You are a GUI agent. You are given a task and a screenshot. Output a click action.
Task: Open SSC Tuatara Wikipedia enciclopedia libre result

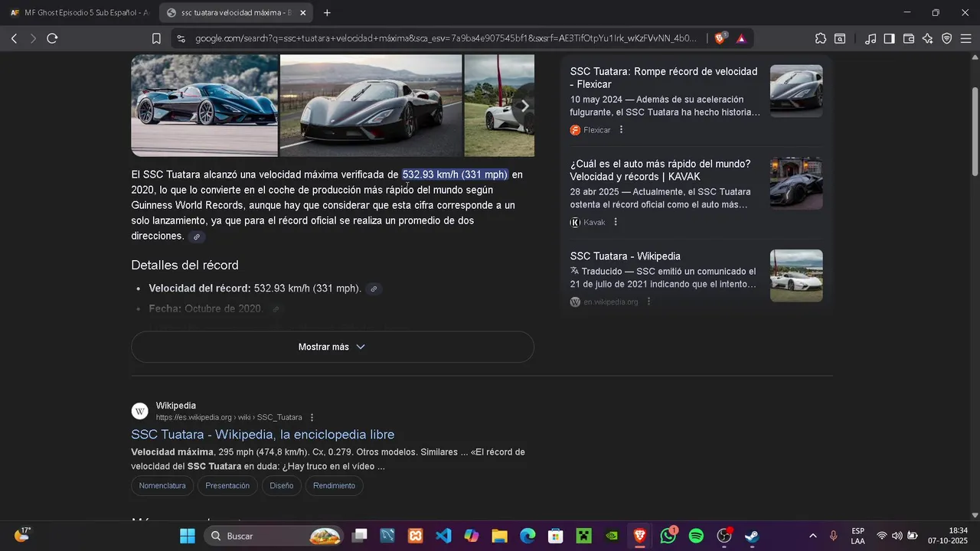tap(263, 435)
